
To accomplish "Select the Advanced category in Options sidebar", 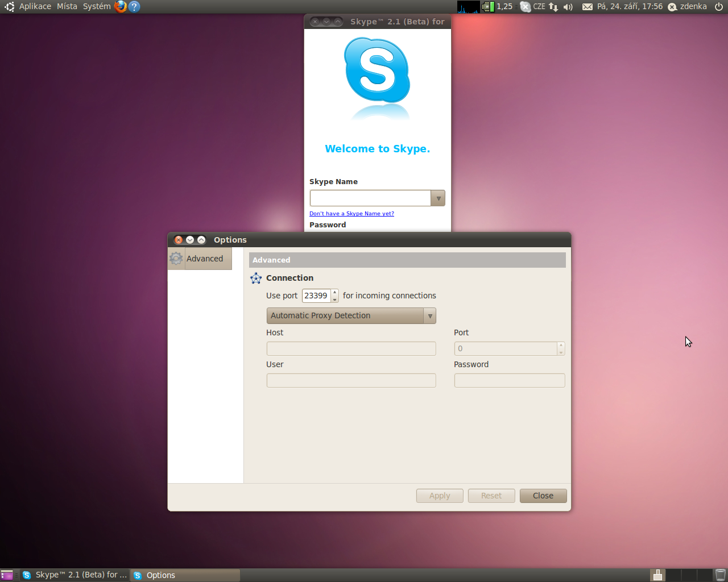I will (200, 259).
